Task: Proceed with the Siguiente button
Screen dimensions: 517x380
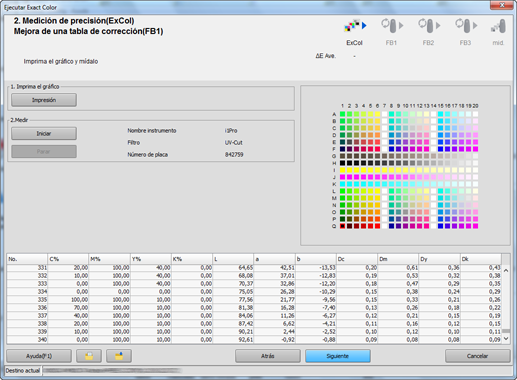Action: 338,356
